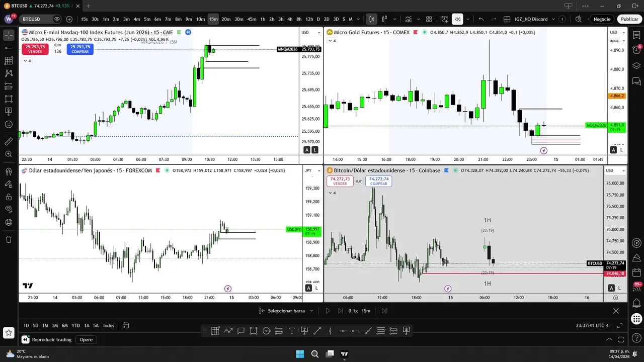
Task: Collapse indicator legend on Bitcoin chart
Action: 333,193
